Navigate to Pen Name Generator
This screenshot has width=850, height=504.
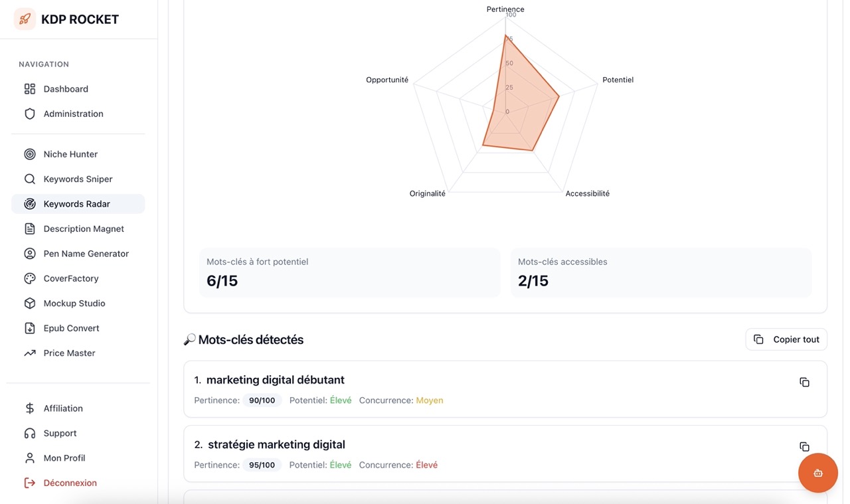pyautogui.click(x=86, y=254)
